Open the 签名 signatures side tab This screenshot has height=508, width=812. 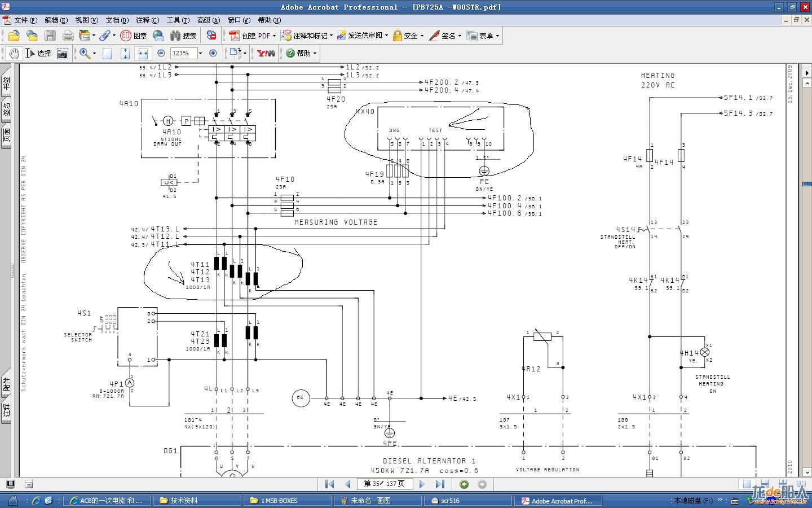[6, 110]
